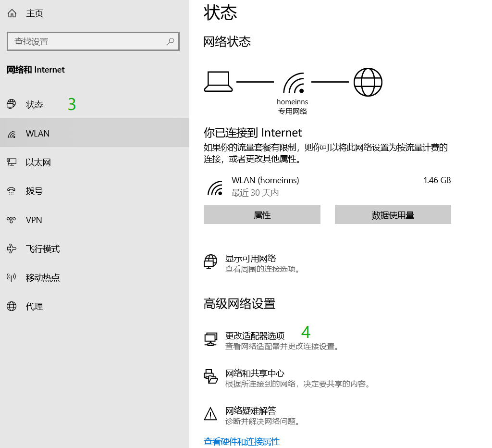The width and height of the screenshot is (492, 448).
Task: Click 诊断并解决网络问题 description text
Action: (x=263, y=421)
